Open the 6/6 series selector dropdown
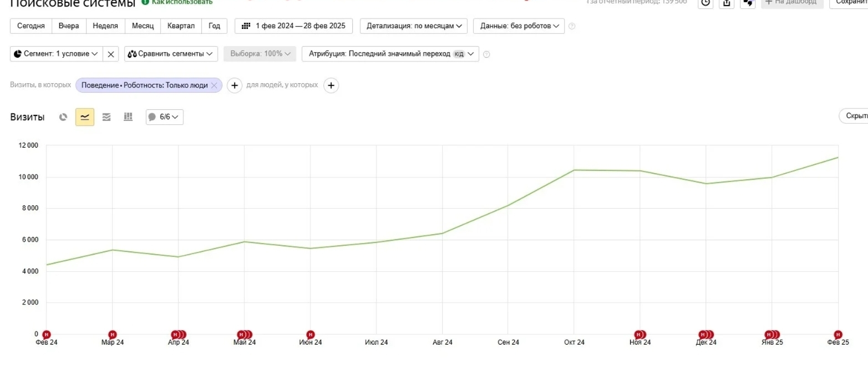 165,117
